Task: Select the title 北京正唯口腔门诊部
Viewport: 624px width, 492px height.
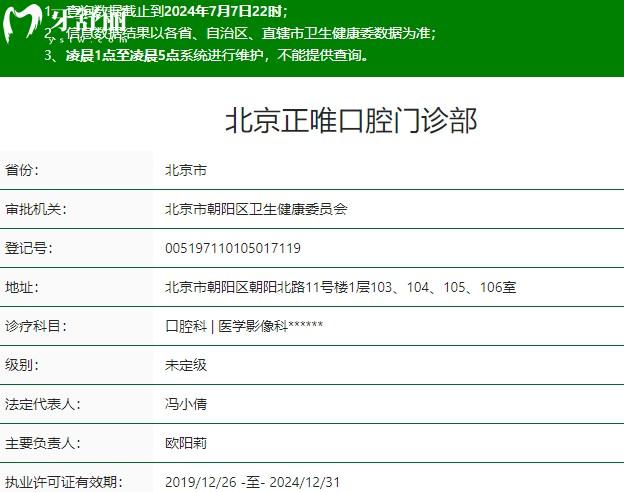Action: click(x=351, y=121)
